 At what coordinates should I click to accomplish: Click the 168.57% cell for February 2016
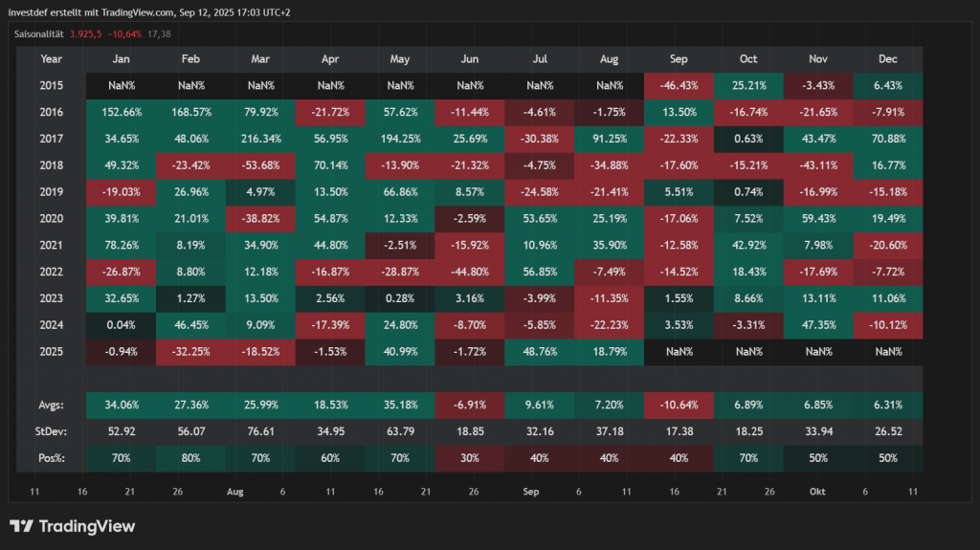coord(192,111)
